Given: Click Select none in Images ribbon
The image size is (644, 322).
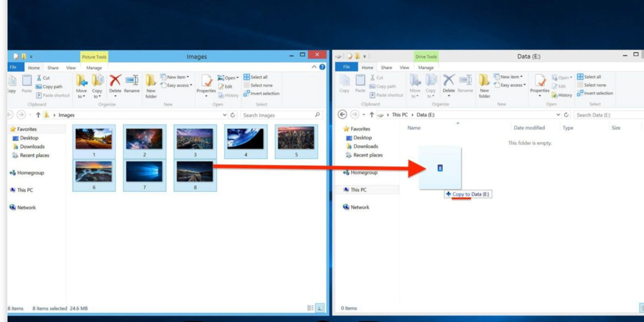Looking at the screenshot, I should (x=258, y=85).
